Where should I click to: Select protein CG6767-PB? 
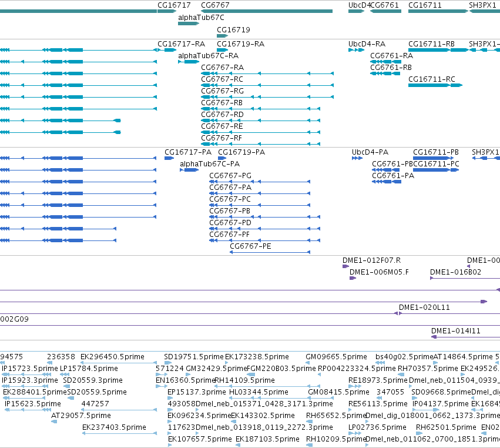point(264,218)
